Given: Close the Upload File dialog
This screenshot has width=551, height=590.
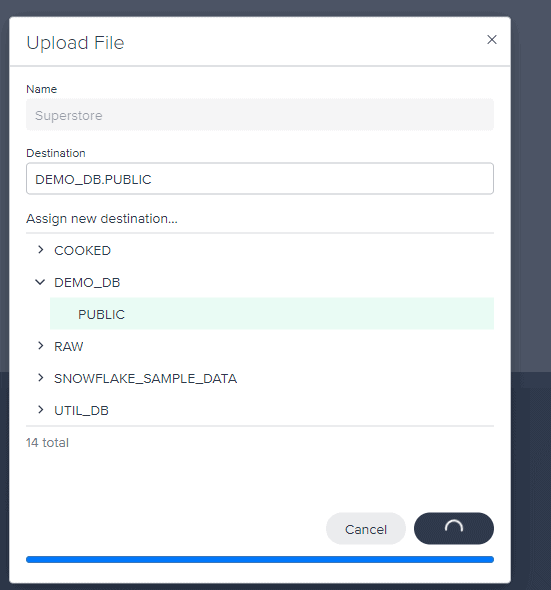Looking at the screenshot, I should 492,40.
